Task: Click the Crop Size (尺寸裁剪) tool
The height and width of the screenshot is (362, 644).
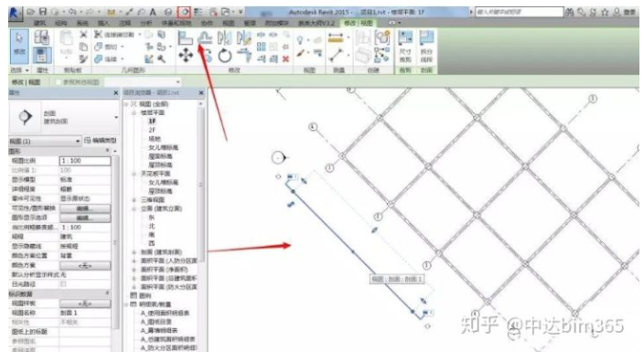Action: (405, 47)
